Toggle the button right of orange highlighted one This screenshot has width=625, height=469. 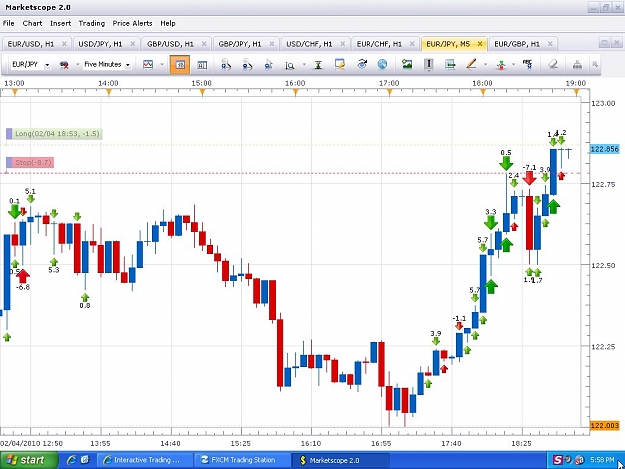[x=202, y=65]
